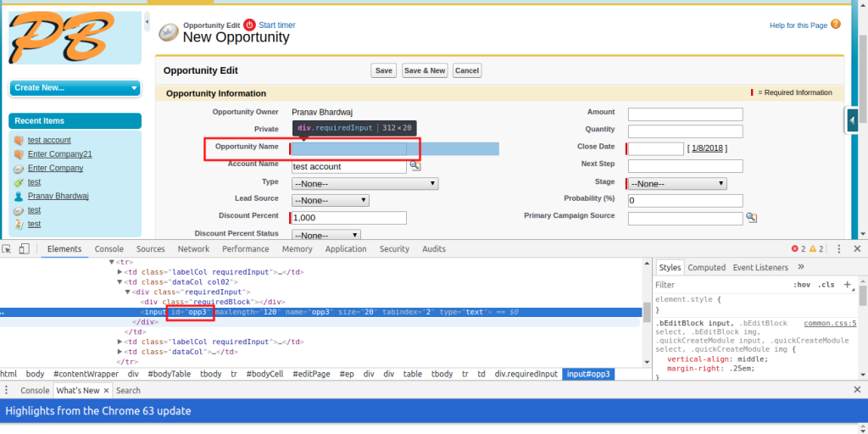Click the Save & New button
Screen dimensions: 868x434
point(425,70)
